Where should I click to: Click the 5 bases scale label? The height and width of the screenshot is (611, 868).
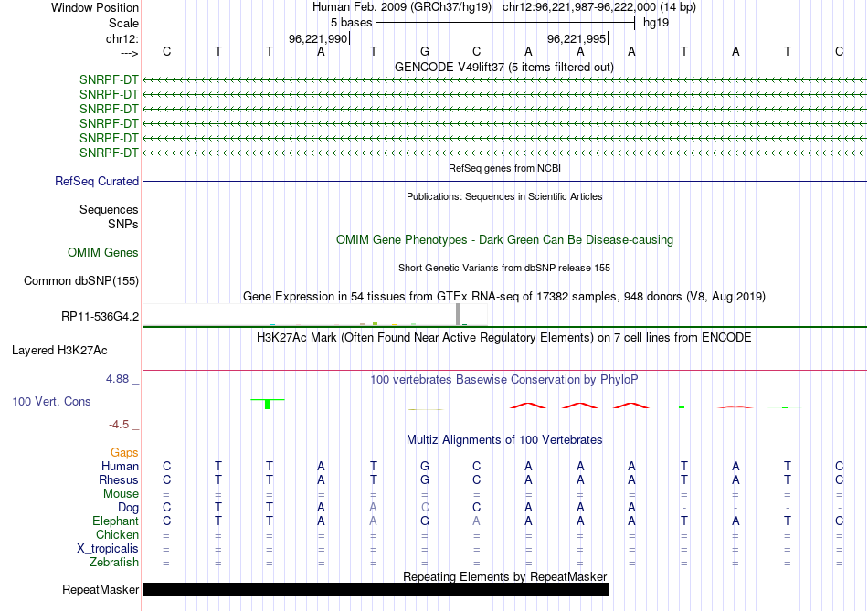click(351, 23)
